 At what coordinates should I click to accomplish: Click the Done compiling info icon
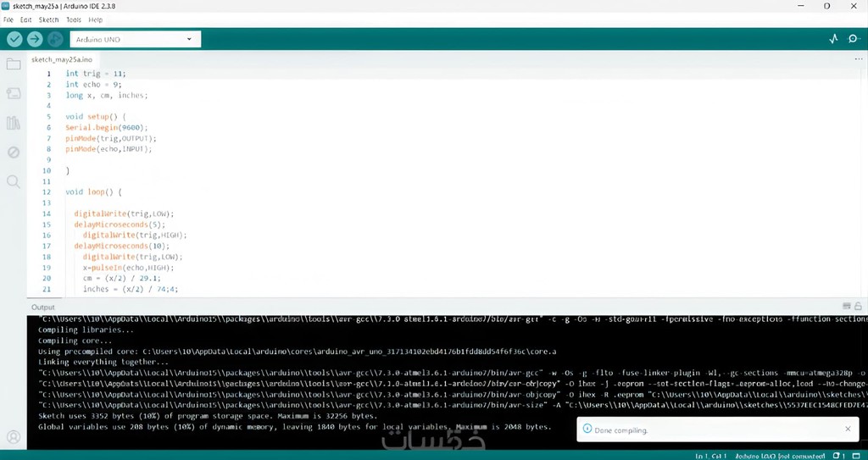coord(587,429)
